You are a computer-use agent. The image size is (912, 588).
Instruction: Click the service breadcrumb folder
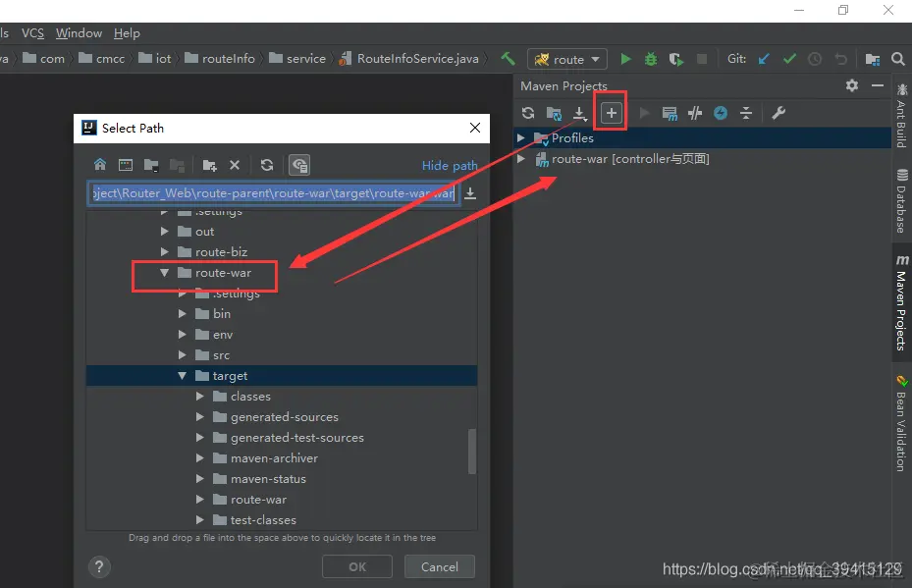pos(297,59)
